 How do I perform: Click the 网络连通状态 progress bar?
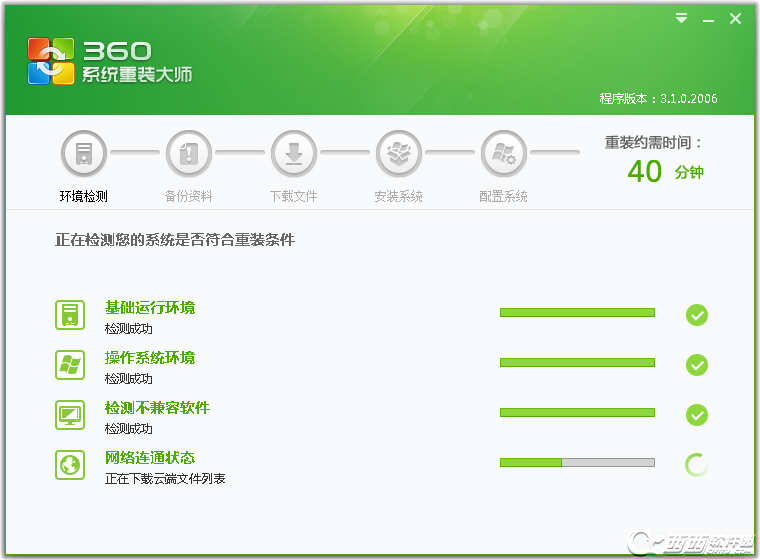pyautogui.click(x=577, y=463)
